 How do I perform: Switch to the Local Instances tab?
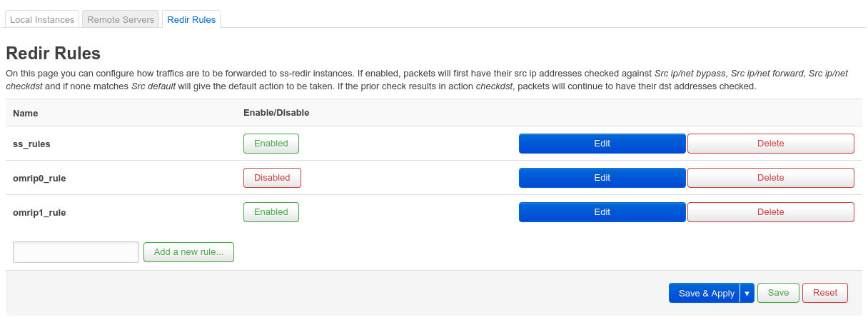[x=42, y=20]
